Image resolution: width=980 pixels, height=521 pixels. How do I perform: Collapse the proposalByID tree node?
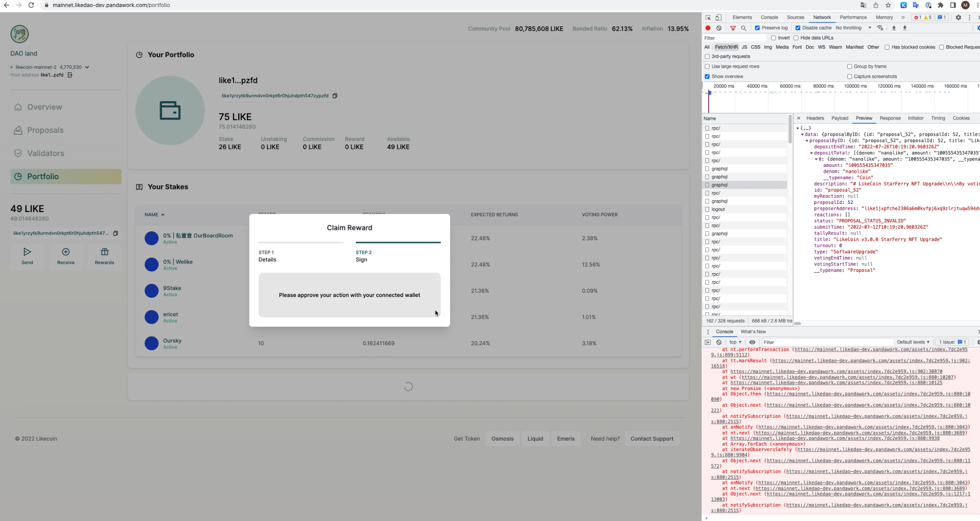click(x=807, y=141)
